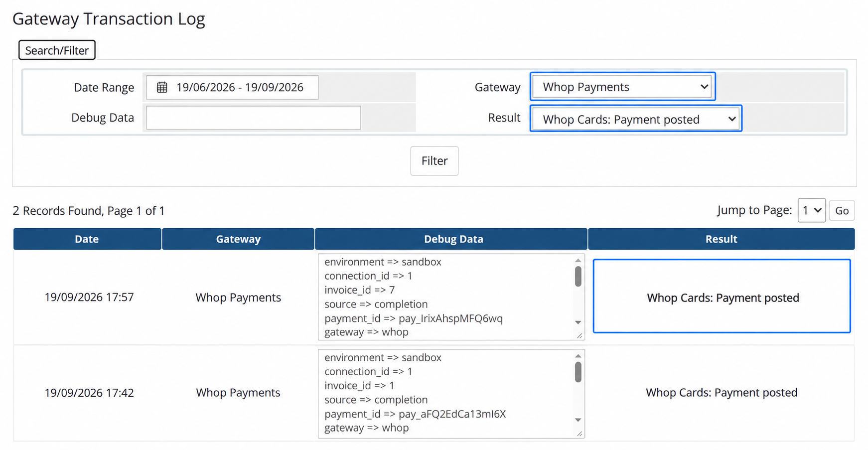
Task: Click the scrollbar thumb in the 17:57 debug box
Action: pyautogui.click(x=578, y=277)
